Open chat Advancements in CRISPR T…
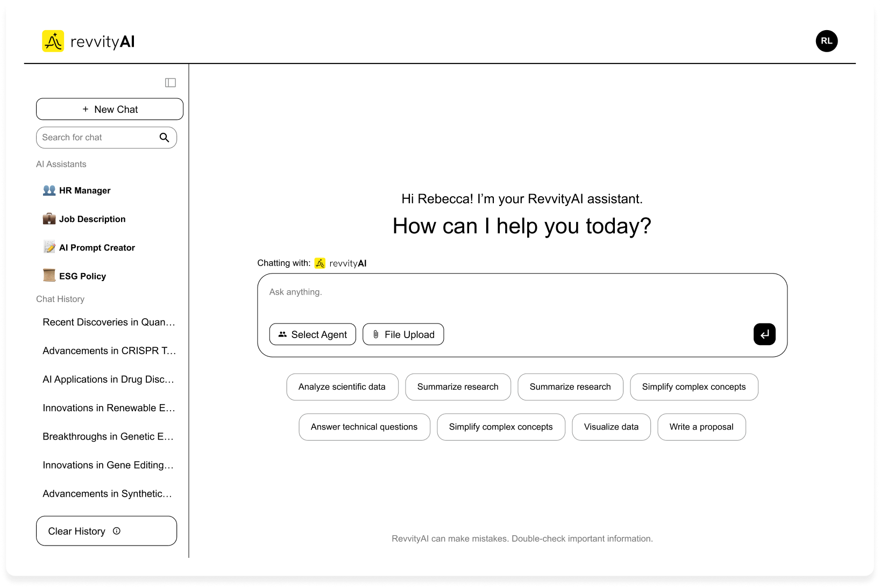This screenshot has height=588, width=880. (x=109, y=350)
